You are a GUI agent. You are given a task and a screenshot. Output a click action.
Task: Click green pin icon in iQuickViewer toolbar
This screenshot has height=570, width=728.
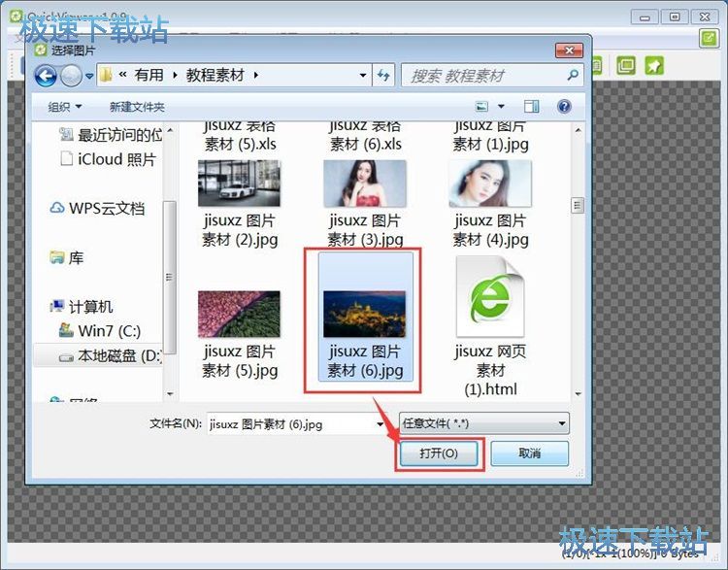click(654, 65)
